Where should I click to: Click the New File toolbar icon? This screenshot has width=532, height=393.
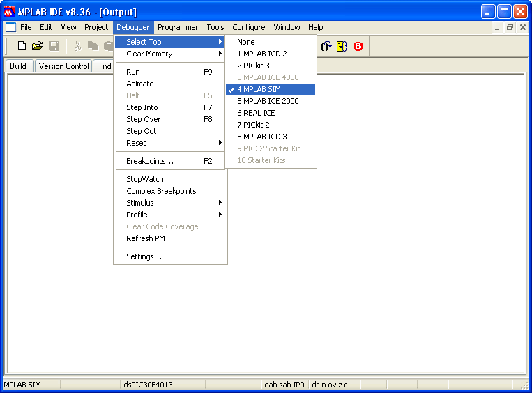click(22, 46)
